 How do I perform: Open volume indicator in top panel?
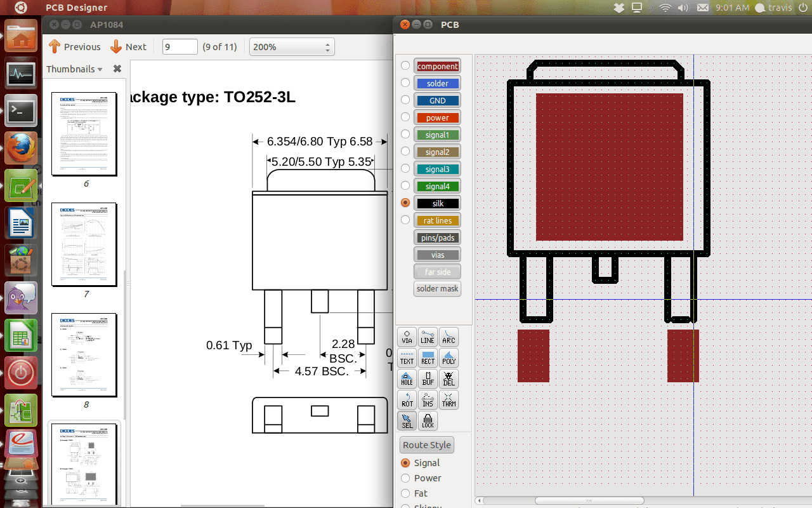(x=683, y=8)
